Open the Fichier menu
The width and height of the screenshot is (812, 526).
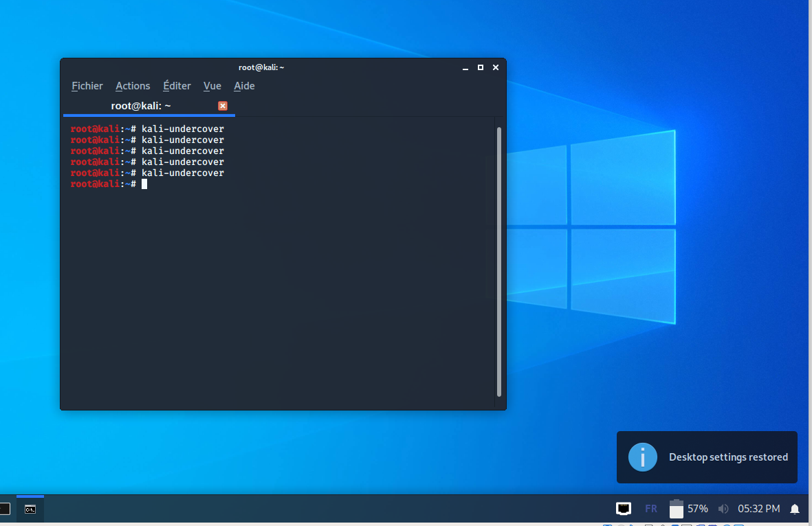[87, 86]
